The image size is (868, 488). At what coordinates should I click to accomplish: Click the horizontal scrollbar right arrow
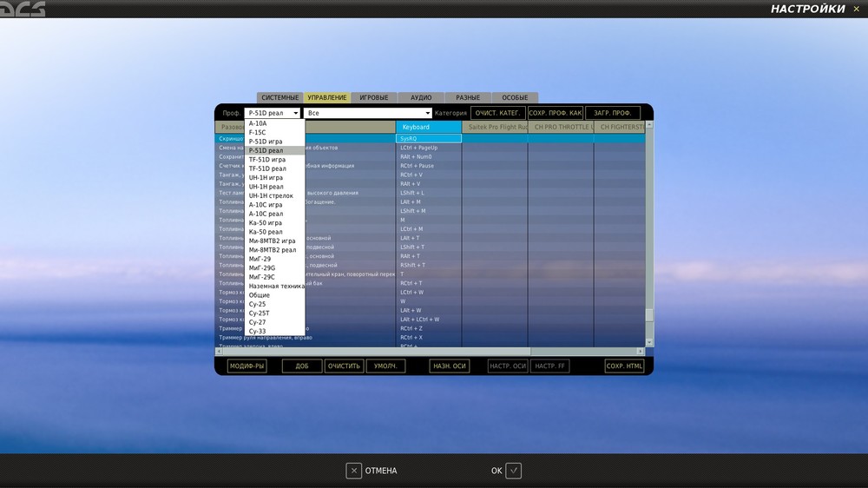[641, 351]
